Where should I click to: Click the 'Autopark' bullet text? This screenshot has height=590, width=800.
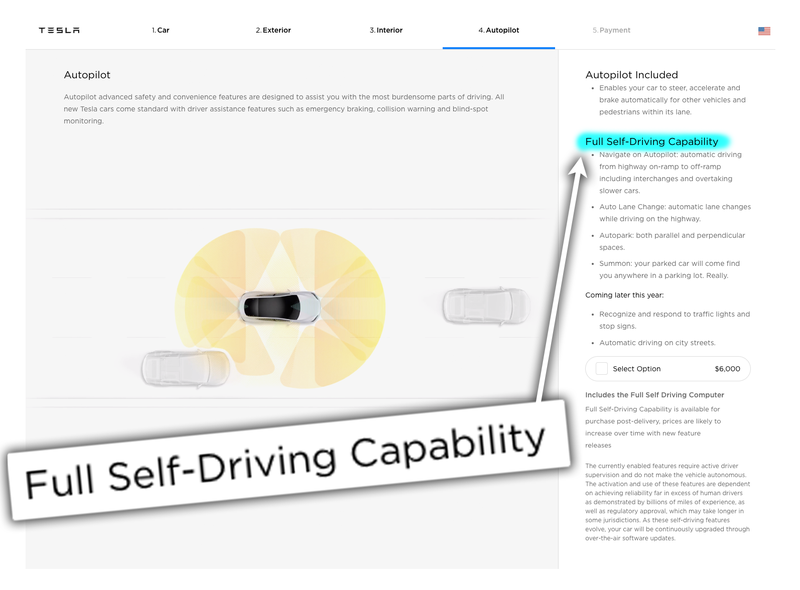point(672,241)
